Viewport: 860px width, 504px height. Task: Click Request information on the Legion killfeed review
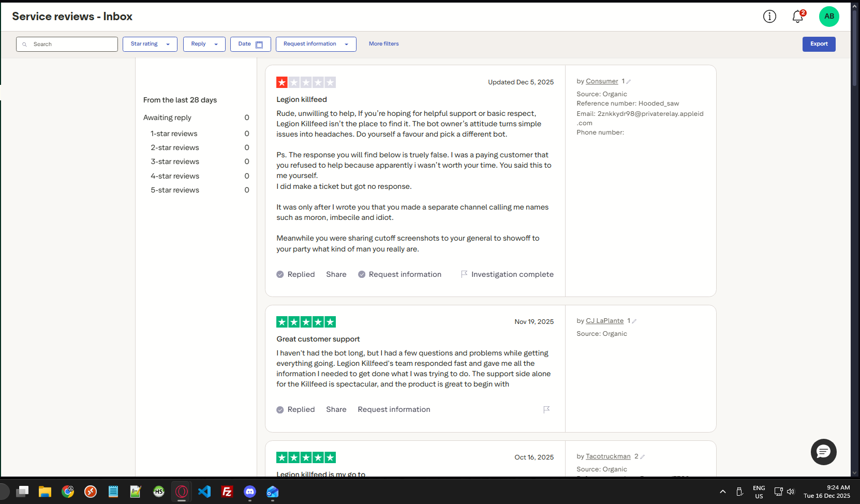[x=399, y=274]
